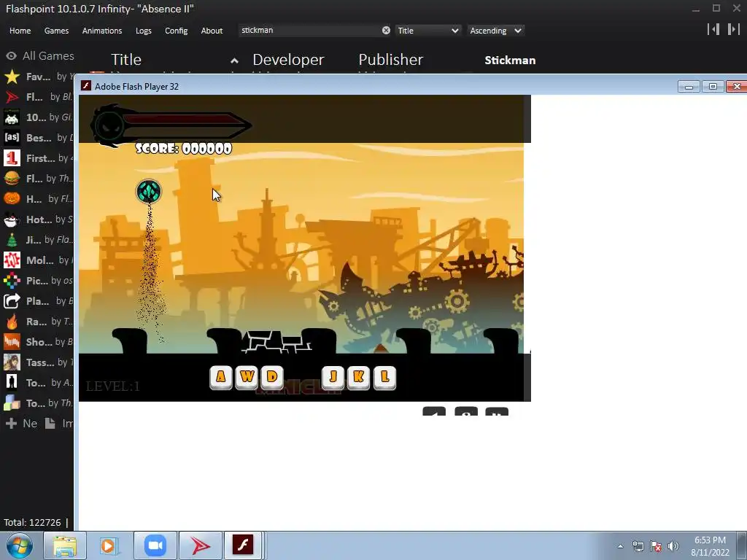This screenshot has width=747, height=560.
Task: Click the L key button in game
Action: point(384,378)
